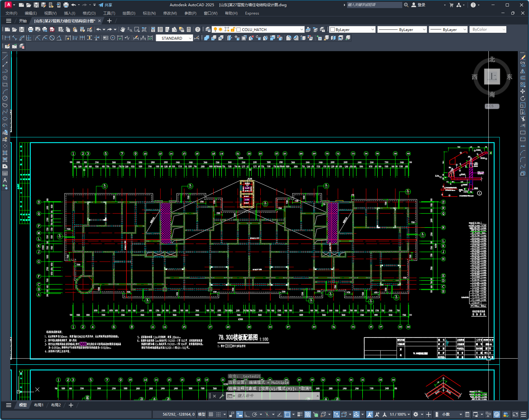Expand the undo history dropdown arrow
Screen dimensions: 529x420
104,29
